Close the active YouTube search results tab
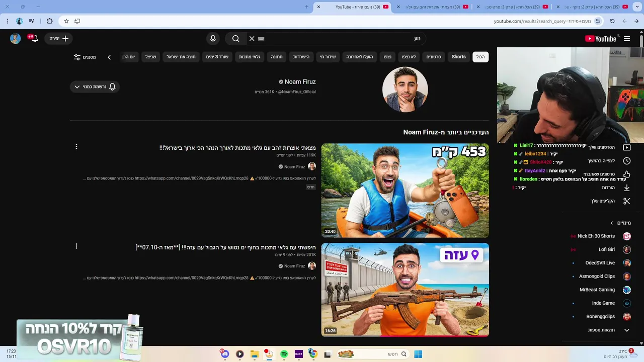This screenshot has height=362, width=644. point(318,7)
